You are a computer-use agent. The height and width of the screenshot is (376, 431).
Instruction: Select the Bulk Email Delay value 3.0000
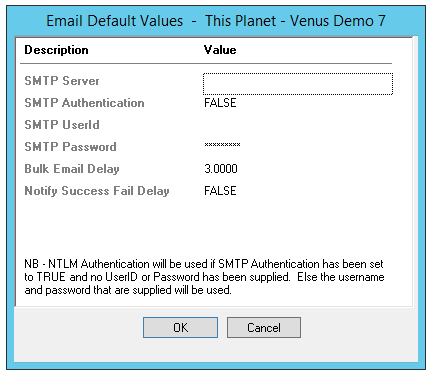pyautogui.click(x=221, y=169)
